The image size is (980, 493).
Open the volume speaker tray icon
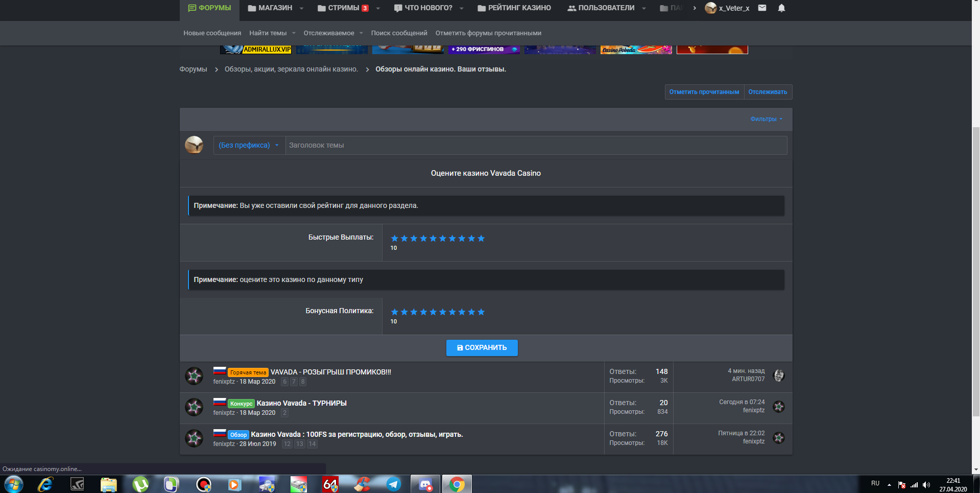[x=926, y=485]
